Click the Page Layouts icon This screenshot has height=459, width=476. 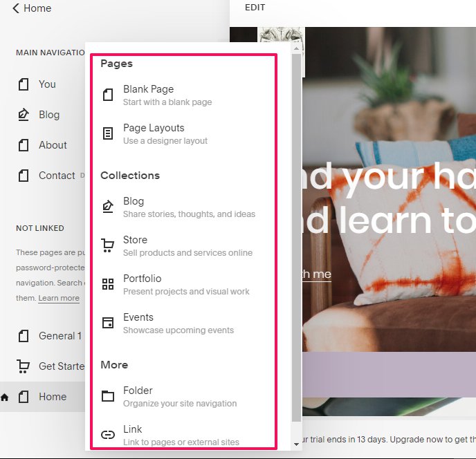tap(108, 133)
